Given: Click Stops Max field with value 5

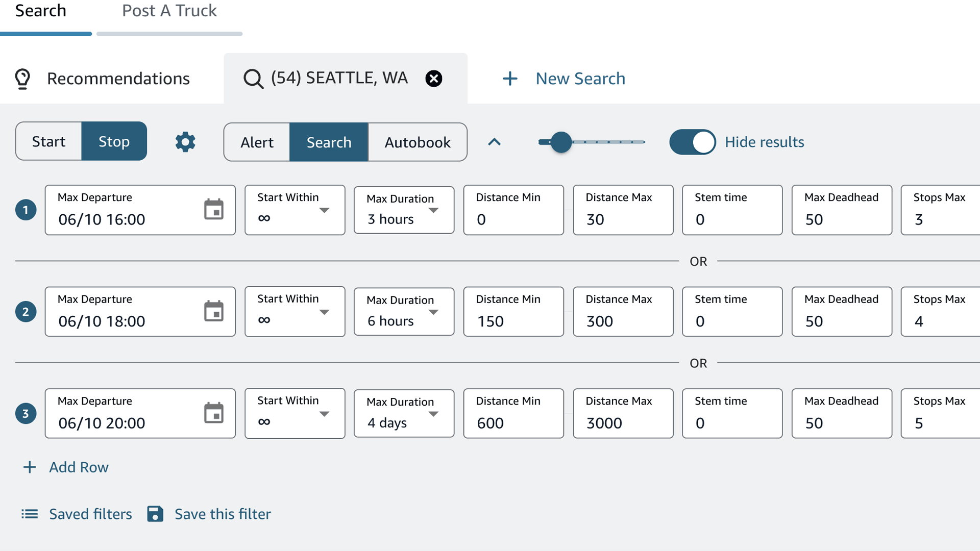Looking at the screenshot, I should (x=941, y=413).
